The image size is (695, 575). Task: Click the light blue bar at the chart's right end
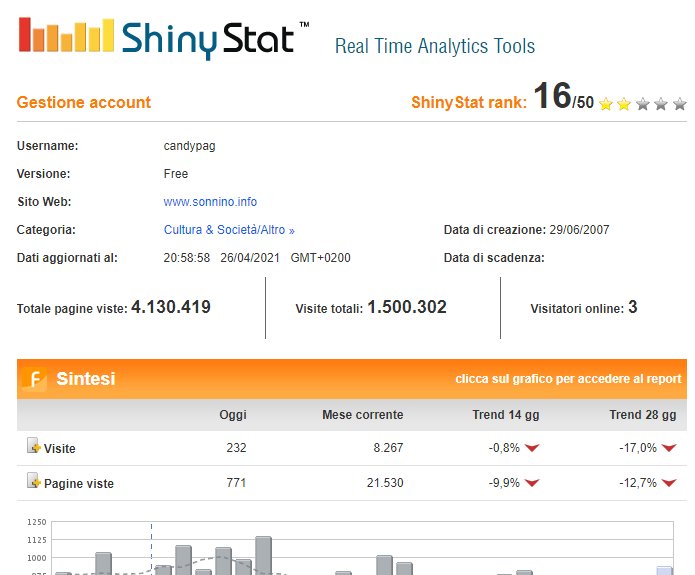pos(664,571)
